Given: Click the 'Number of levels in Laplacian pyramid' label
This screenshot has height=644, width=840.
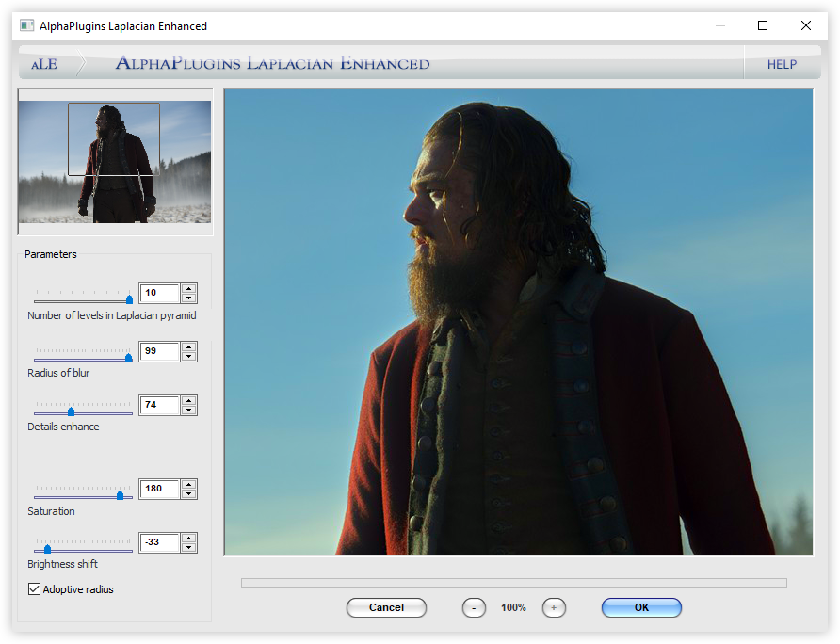Looking at the screenshot, I should [x=112, y=315].
